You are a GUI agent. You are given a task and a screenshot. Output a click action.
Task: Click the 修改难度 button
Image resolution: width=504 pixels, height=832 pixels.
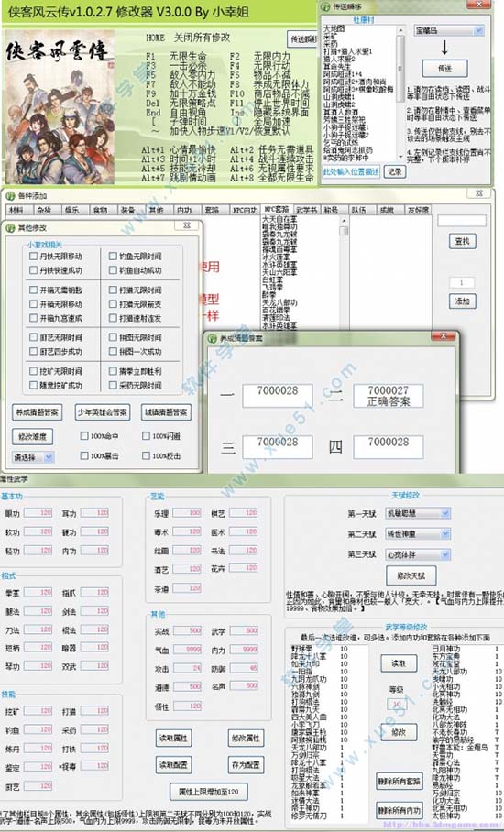32,437
